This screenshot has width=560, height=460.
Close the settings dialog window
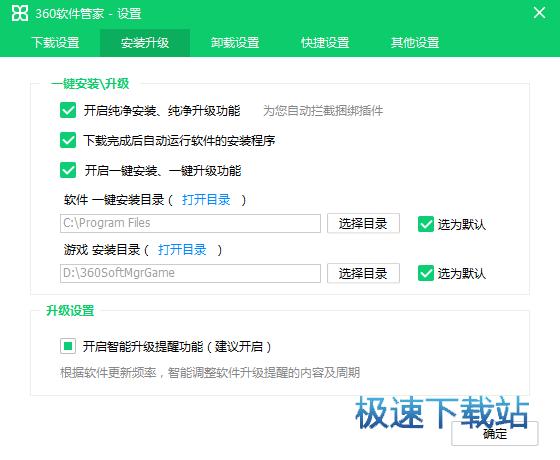(539, 13)
